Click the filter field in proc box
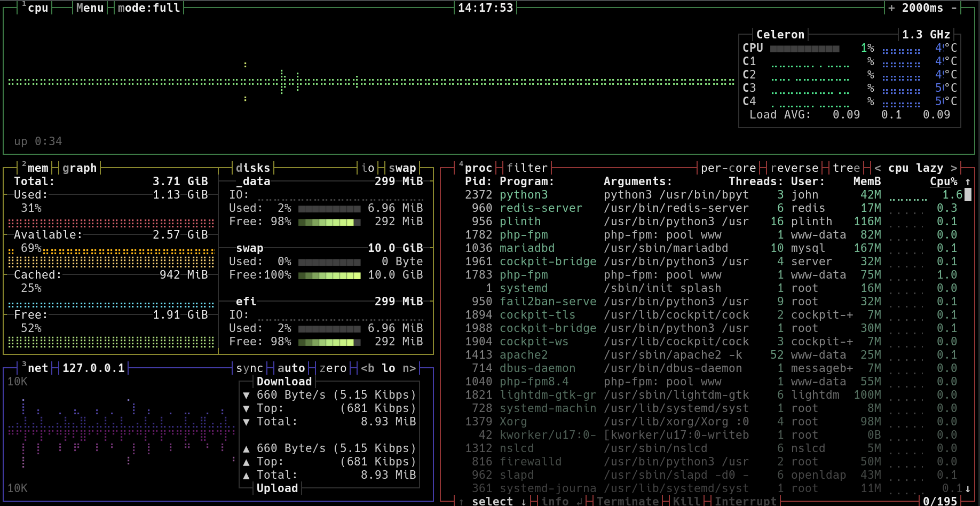 [x=527, y=168]
